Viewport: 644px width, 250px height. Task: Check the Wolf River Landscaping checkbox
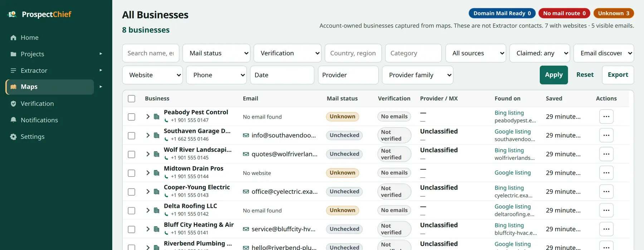[x=132, y=154]
